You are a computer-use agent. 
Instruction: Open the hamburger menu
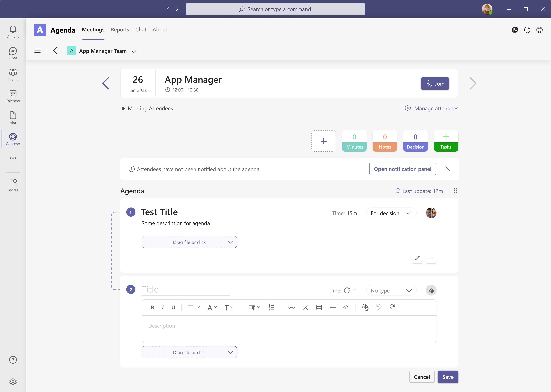(37, 51)
